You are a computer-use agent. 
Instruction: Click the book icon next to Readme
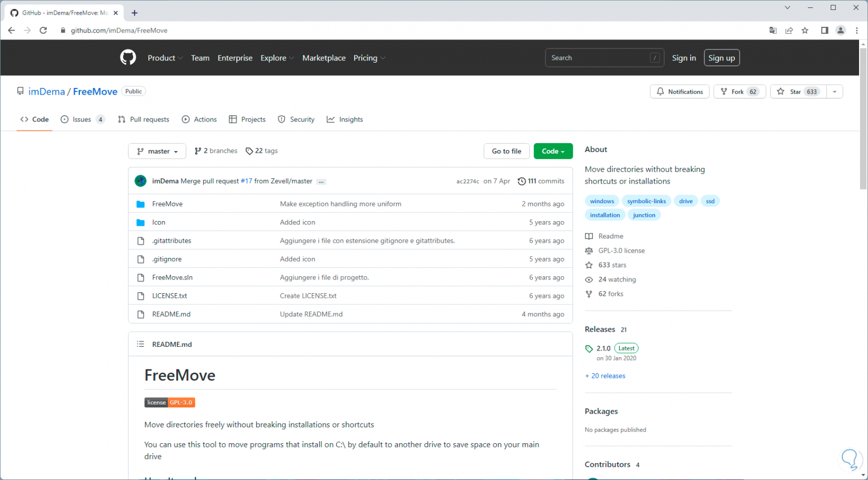click(x=589, y=236)
